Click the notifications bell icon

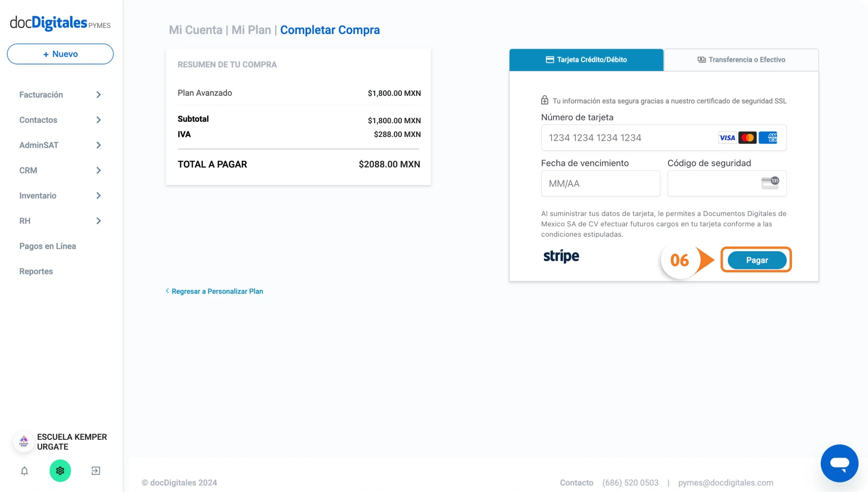tap(24, 471)
